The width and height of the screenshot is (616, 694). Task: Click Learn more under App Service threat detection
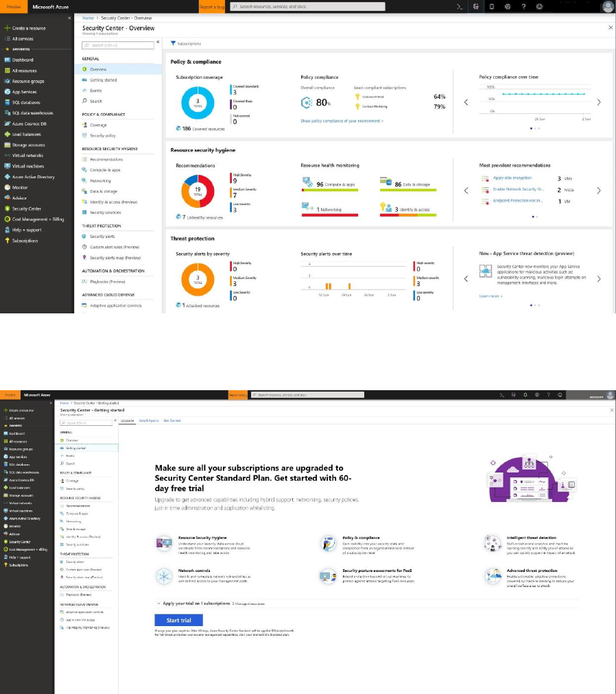tap(490, 296)
